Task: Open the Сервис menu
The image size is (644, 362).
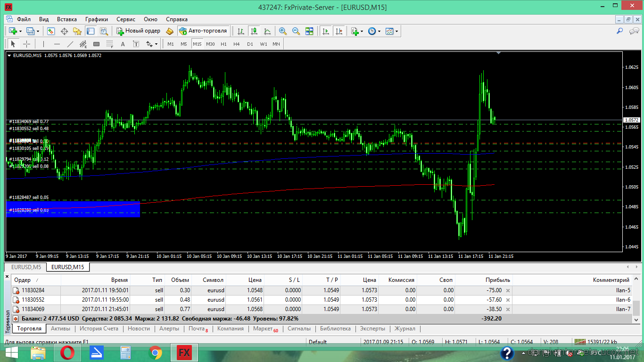Action: (126, 19)
